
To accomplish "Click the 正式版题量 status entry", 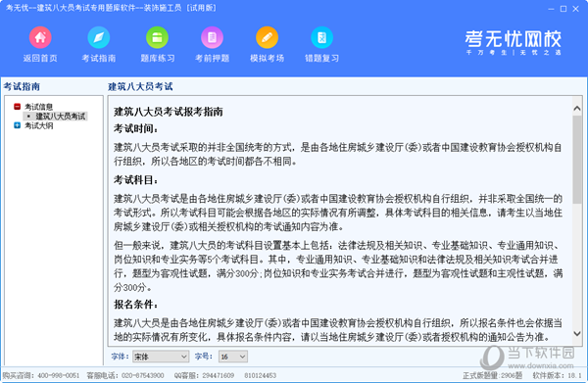I will [492, 375].
